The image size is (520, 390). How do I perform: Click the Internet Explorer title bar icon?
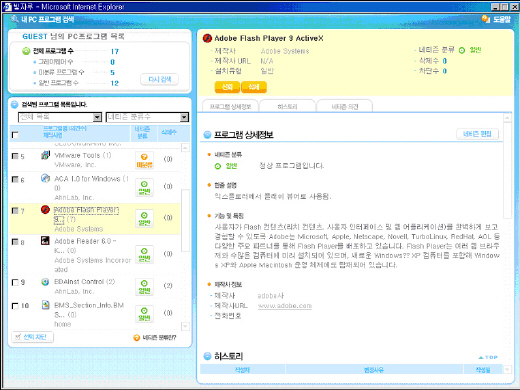pos(7,6)
